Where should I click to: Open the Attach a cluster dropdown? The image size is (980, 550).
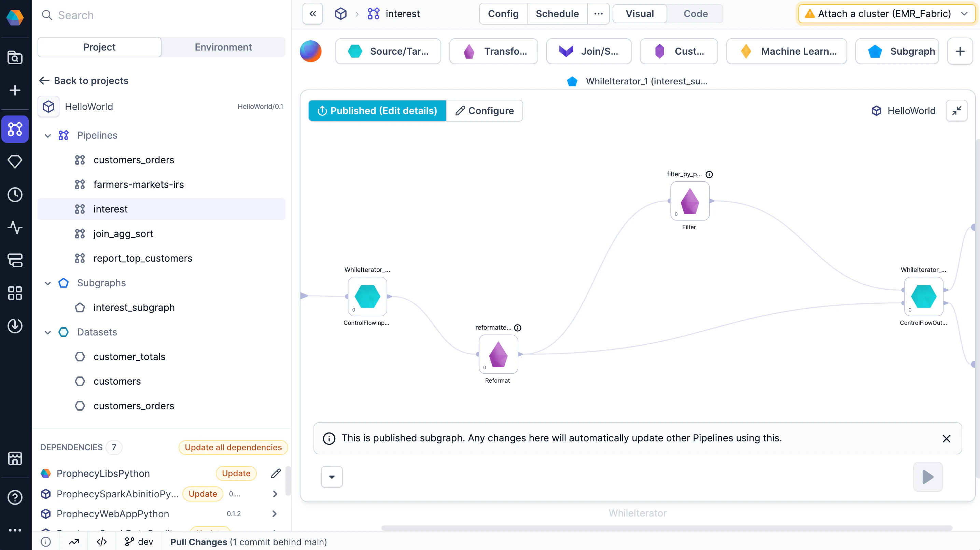pyautogui.click(x=886, y=14)
